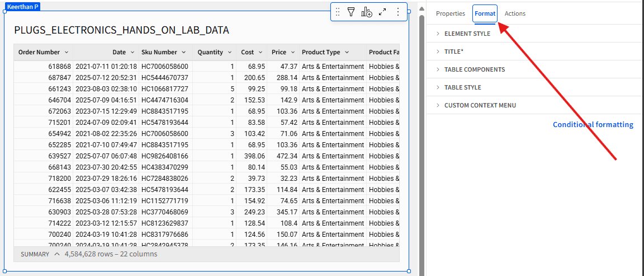Expand the Table Components section

474,69
